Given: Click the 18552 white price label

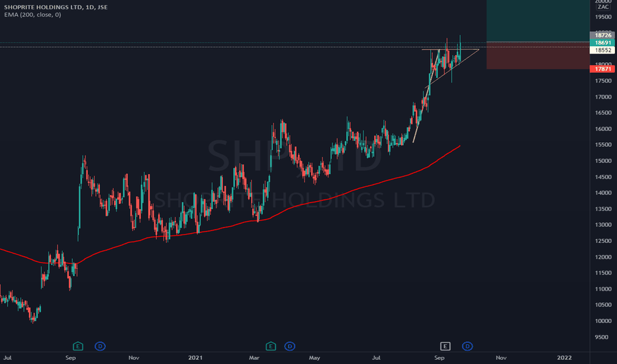Looking at the screenshot, I should [x=602, y=50].
